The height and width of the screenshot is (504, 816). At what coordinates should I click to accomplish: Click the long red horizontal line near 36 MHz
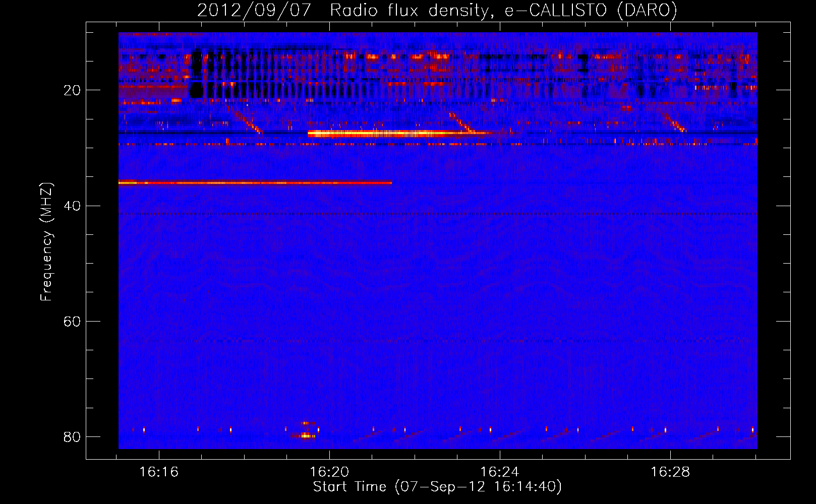click(x=255, y=182)
